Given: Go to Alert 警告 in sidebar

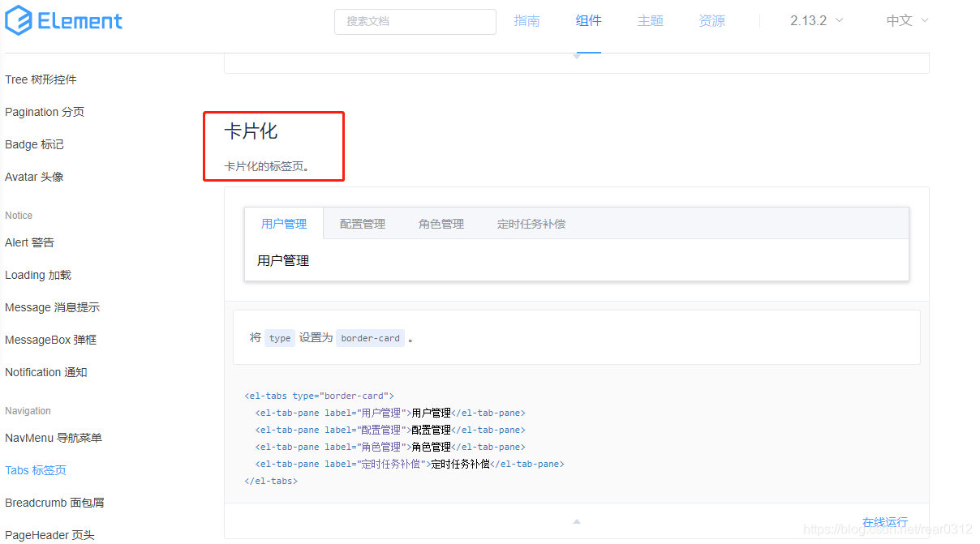Looking at the screenshot, I should (29, 242).
